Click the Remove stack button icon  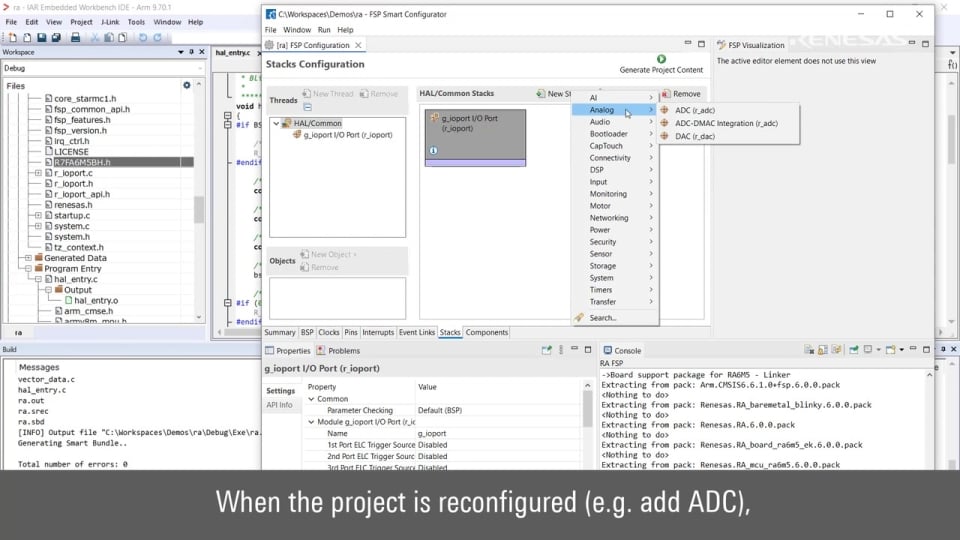(x=665, y=94)
